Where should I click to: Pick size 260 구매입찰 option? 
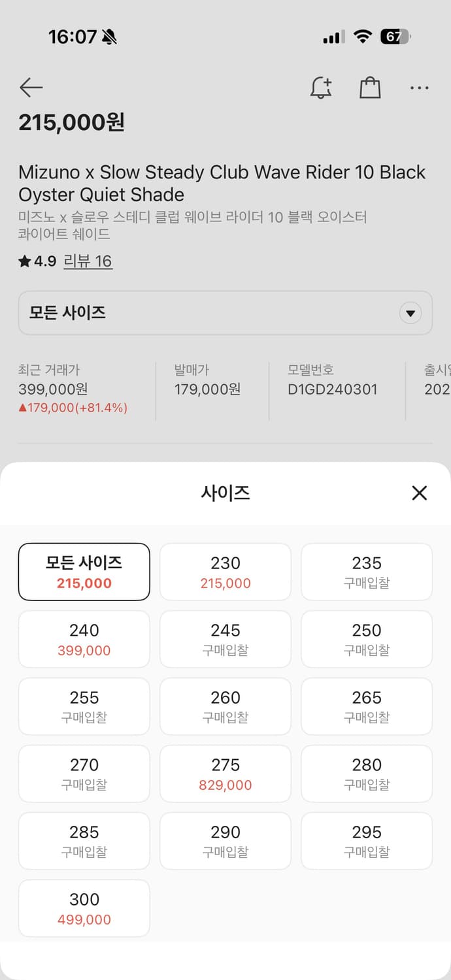[225, 706]
